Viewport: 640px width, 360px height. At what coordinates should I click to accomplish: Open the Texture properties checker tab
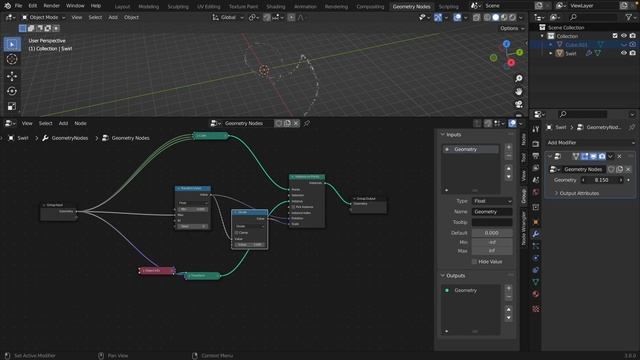coord(536,309)
